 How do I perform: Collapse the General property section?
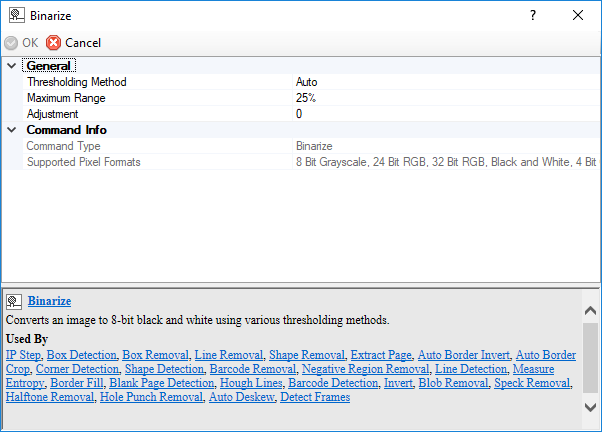[11, 66]
